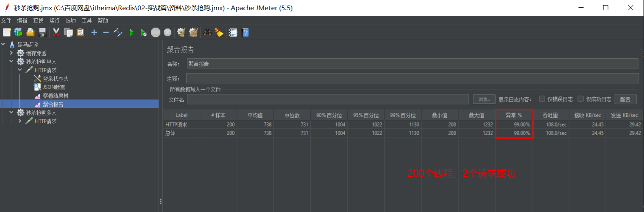Save the test plan with the floppy icon
This screenshot has width=644, height=212.
click(x=42, y=32)
